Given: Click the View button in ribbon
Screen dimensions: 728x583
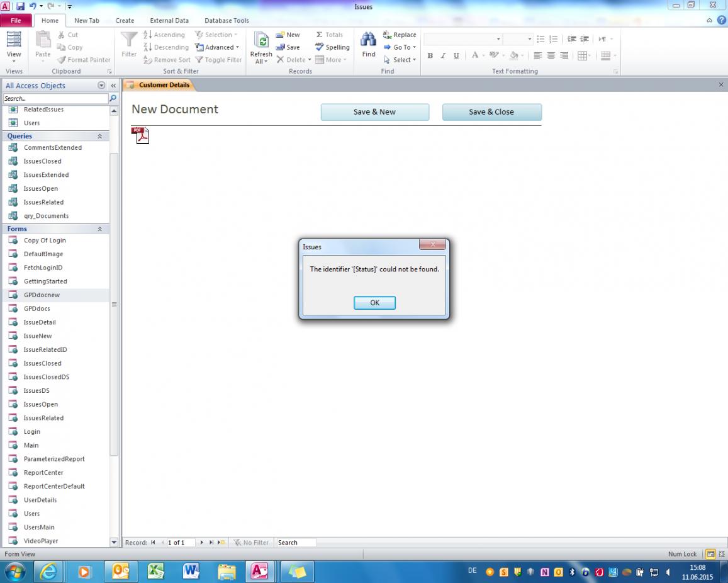Looking at the screenshot, I should coord(13,47).
